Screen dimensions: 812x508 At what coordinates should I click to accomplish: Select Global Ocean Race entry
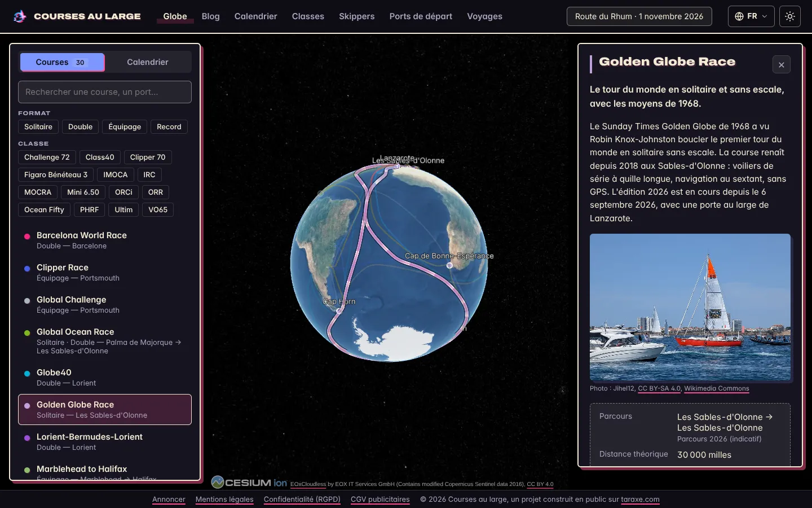(105, 341)
